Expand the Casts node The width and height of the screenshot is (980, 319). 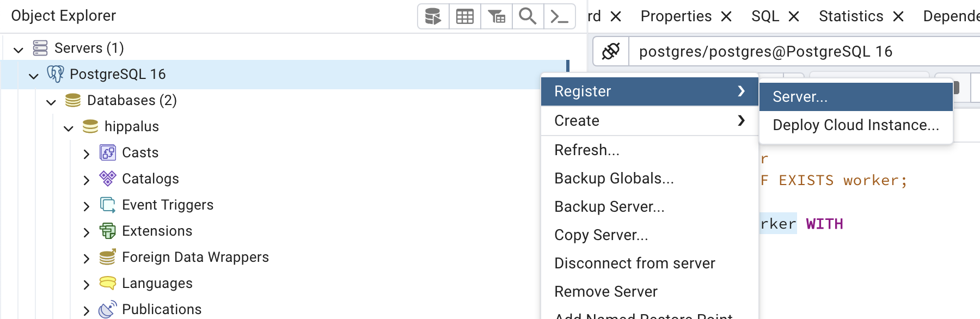click(x=86, y=154)
